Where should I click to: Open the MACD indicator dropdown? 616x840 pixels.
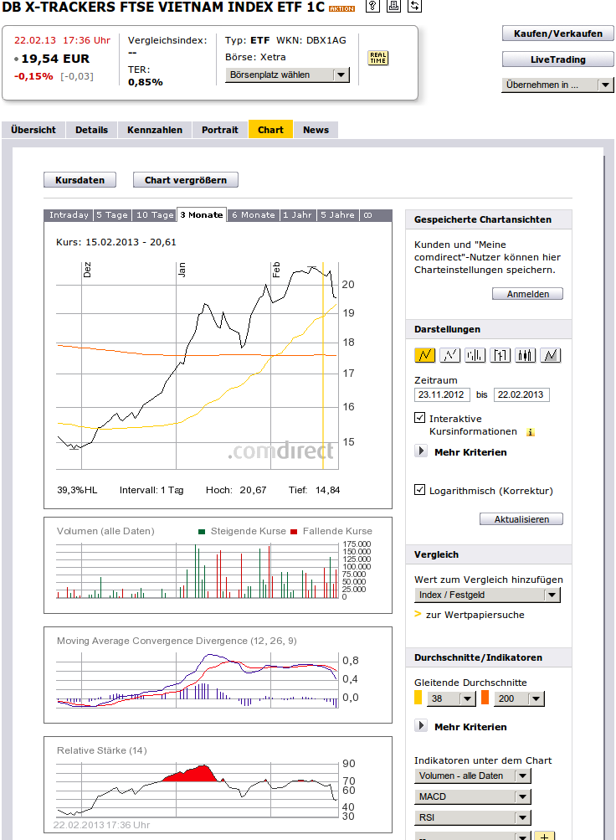click(473, 796)
